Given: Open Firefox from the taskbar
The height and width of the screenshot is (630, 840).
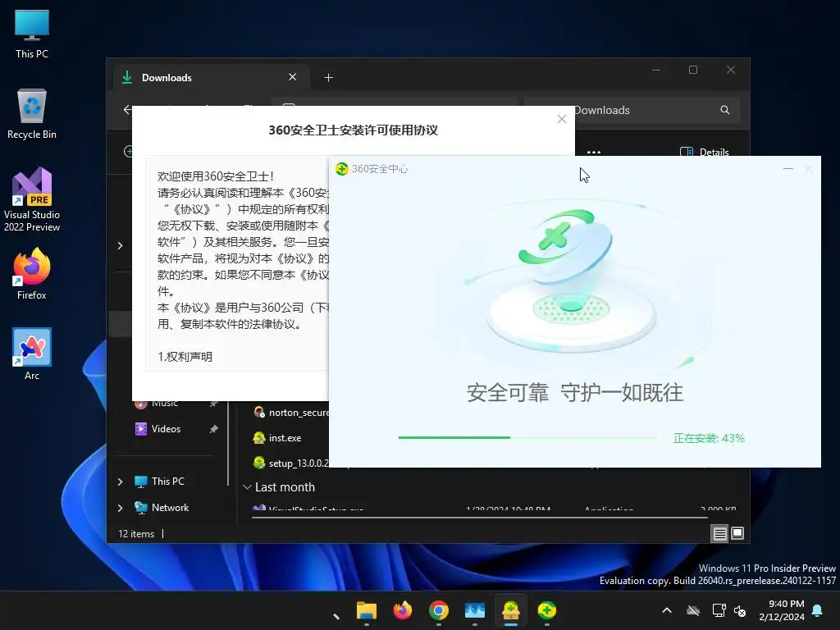Looking at the screenshot, I should coord(403,610).
